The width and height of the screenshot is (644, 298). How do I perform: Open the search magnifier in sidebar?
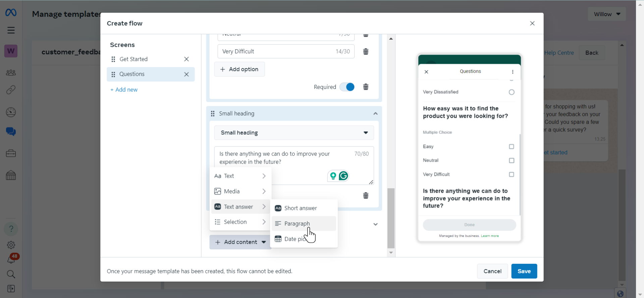(11, 274)
